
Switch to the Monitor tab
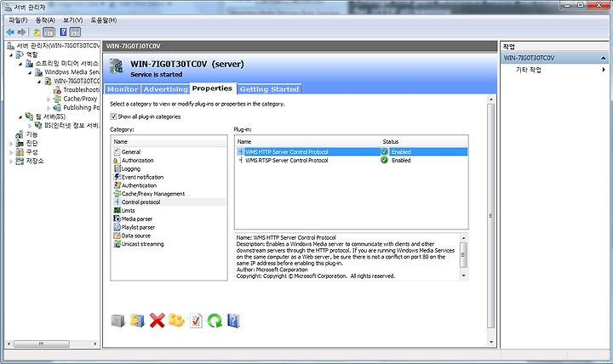point(123,89)
